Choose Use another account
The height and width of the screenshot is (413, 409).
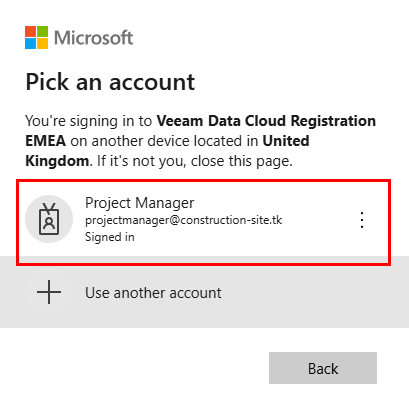coord(153,293)
